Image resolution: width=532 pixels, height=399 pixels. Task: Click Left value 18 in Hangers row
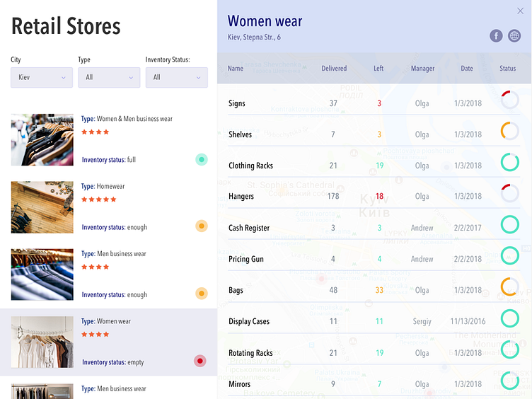click(x=379, y=196)
